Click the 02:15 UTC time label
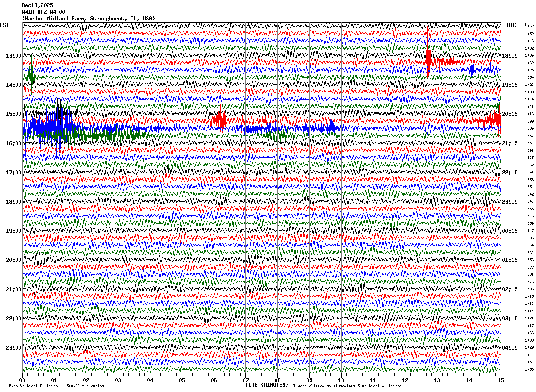The image size is (536, 392). [509, 289]
